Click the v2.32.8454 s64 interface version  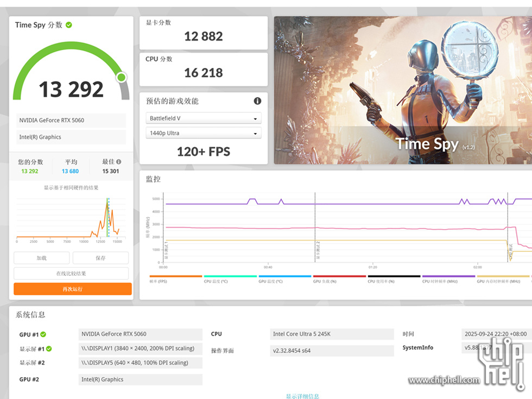pyautogui.click(x=332, y=351)
